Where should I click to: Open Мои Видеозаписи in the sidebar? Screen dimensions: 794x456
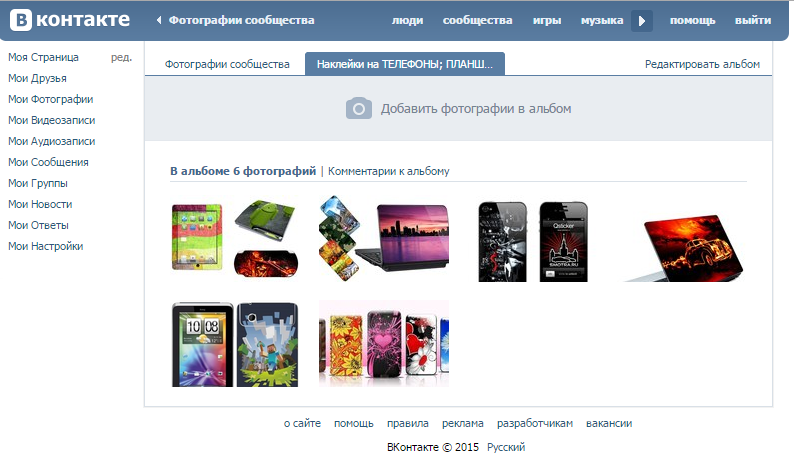(x=52, y=120)
